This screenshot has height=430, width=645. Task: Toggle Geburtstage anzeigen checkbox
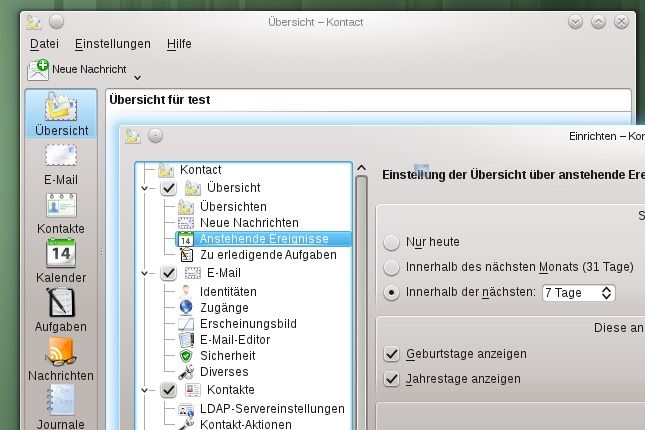tap(391, 354)
